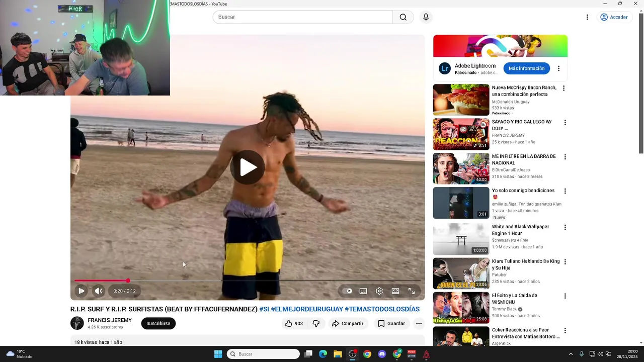Open the Windows Start menu
The height and width of the screenshot is (362, 644).
pyautogui.click(x=218, y=354)
